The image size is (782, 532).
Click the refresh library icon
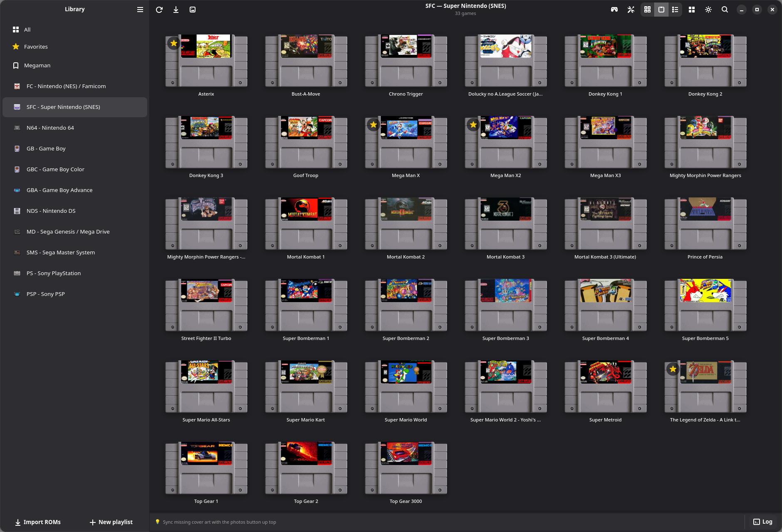coord(159,10)
